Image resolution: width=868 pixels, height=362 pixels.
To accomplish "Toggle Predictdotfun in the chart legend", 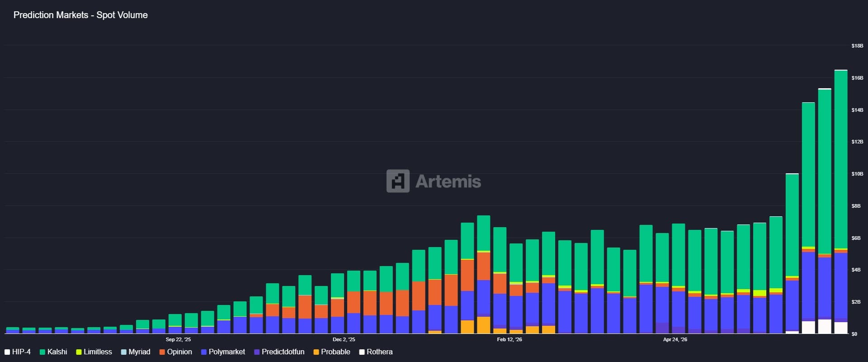I will pyautogui.click(x=279, y=352).
